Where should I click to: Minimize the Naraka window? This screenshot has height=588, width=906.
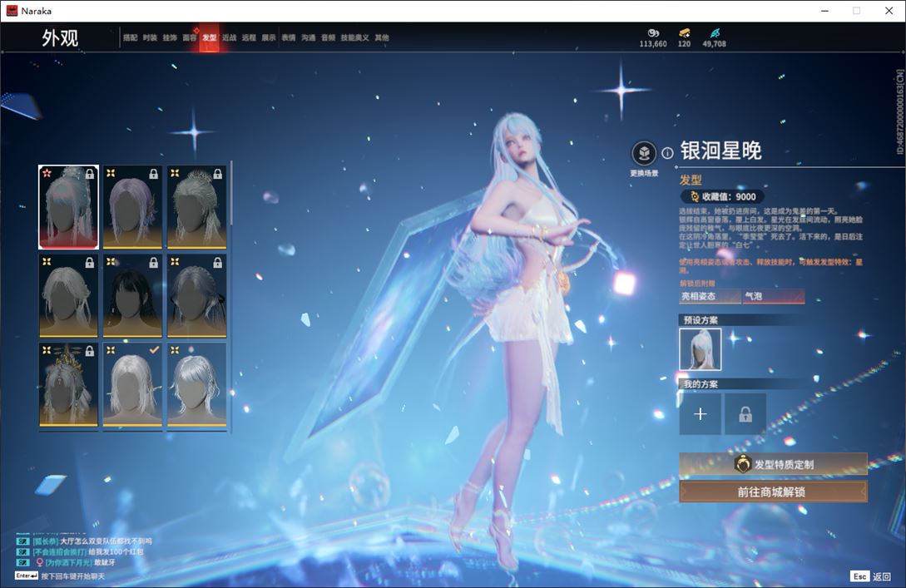825,11
